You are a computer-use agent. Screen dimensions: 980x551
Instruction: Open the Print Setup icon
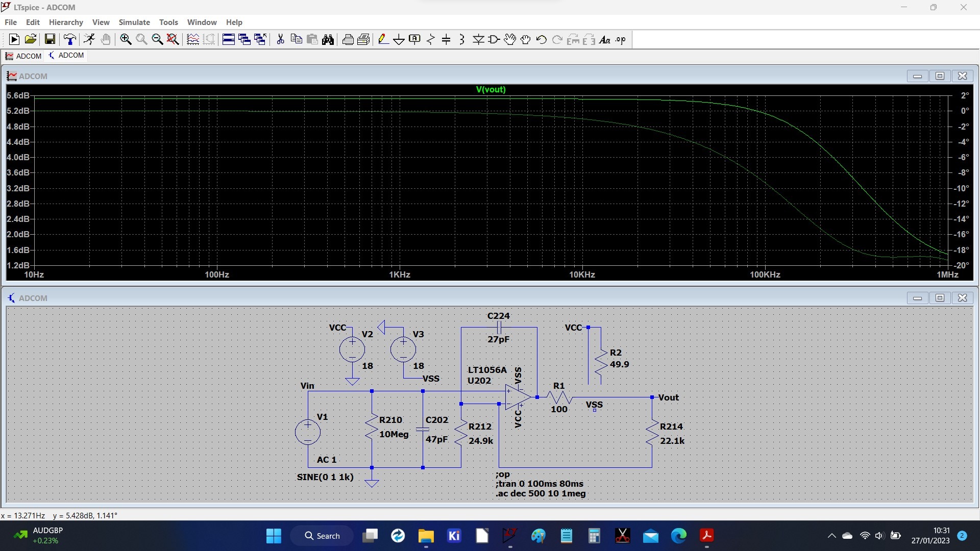[363, 39]
